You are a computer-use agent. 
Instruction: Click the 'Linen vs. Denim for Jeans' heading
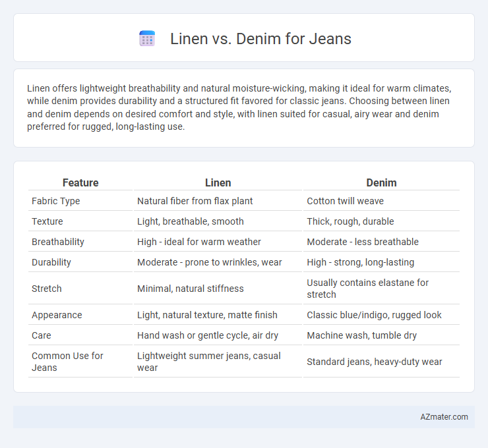(260, 39)
